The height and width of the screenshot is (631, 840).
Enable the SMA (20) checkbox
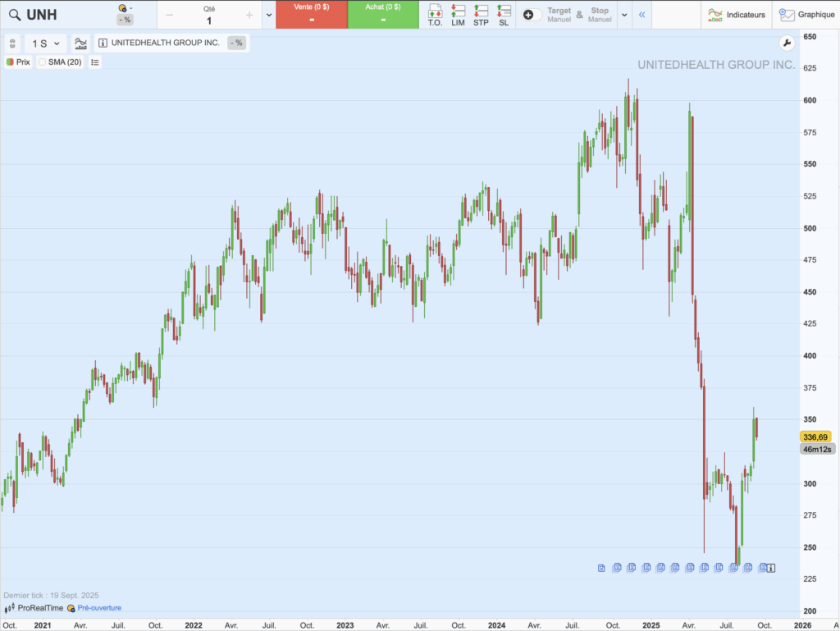tap(43, 62)
